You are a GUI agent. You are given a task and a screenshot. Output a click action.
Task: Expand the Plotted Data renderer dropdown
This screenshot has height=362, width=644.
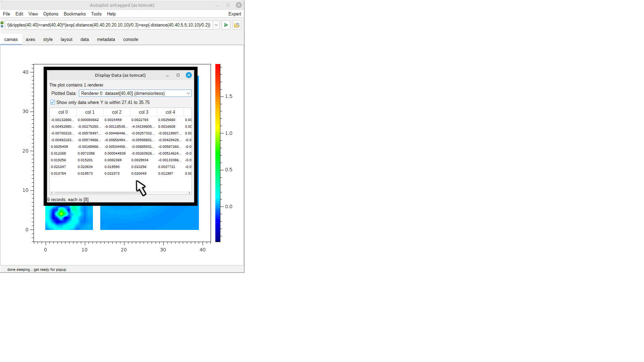188,94
